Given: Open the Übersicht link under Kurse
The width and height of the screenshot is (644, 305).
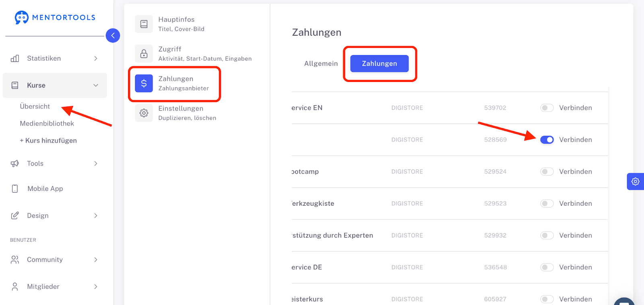Looking at the screenshot, I should tap(35, 106).
